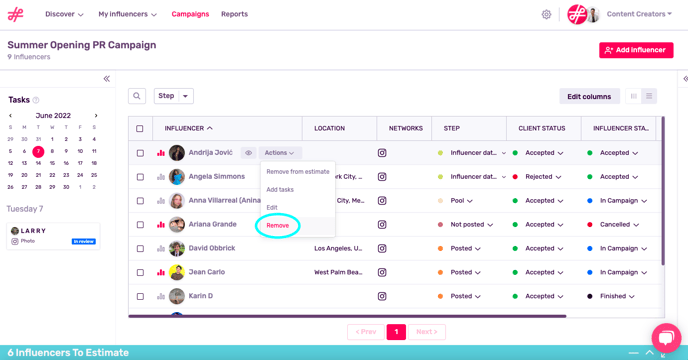Open the LARRY Photo task card
The height and width of the screenshot is (360, 688).
(53, 236)
